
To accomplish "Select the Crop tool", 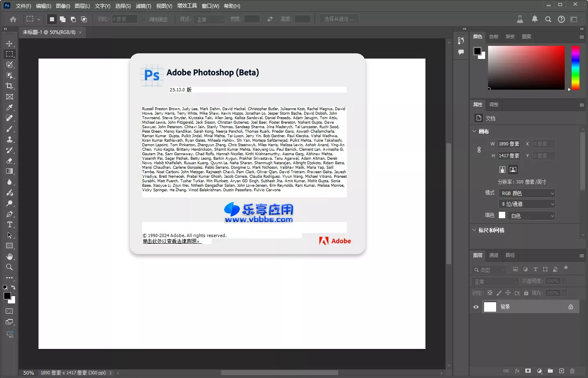I will [x=9, y=86].
